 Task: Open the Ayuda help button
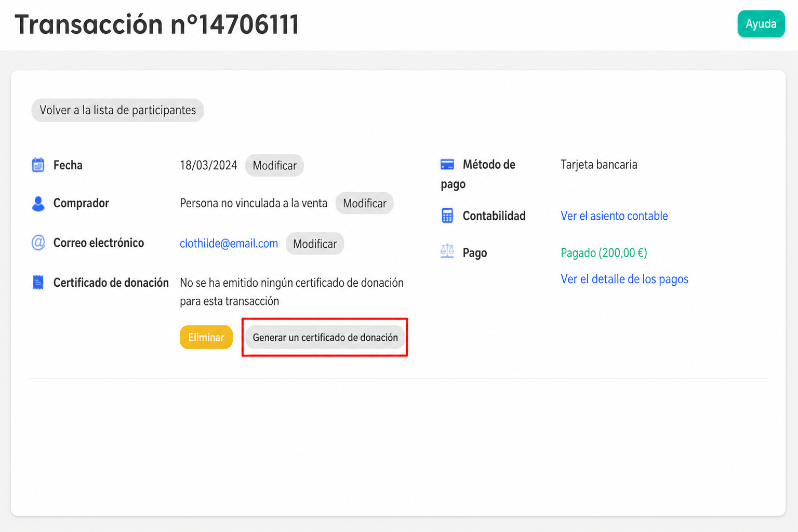(761, 24)
